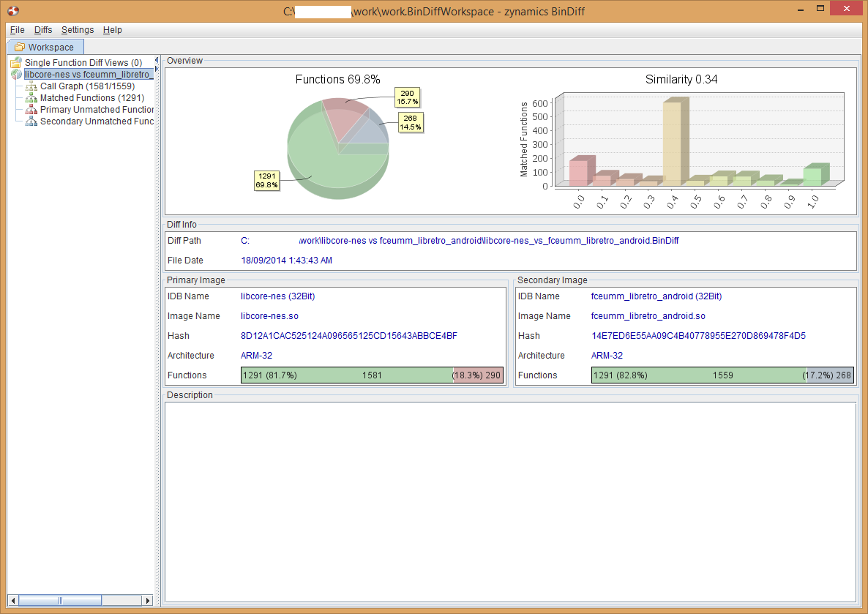Screen dimensions: 868x614
Task: Click the horizontal scrollbar thumb in tree panel
Action: point(60,600)
